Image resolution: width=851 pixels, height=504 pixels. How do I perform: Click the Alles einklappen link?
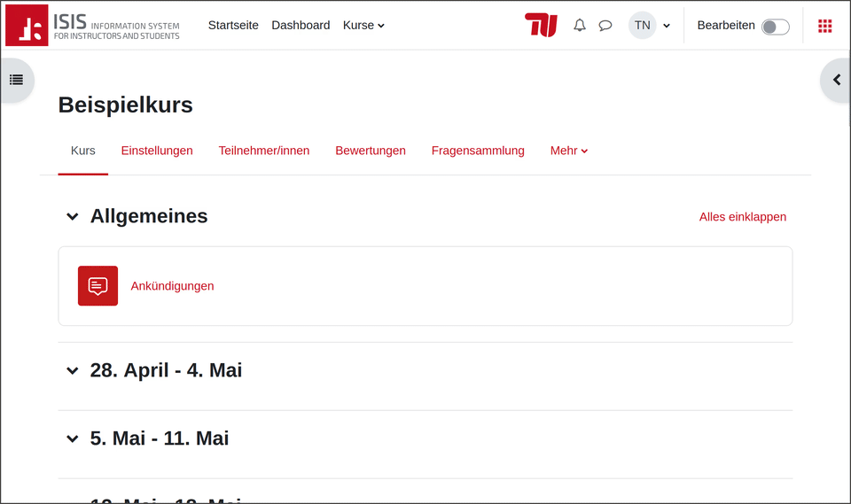(742, 217)
